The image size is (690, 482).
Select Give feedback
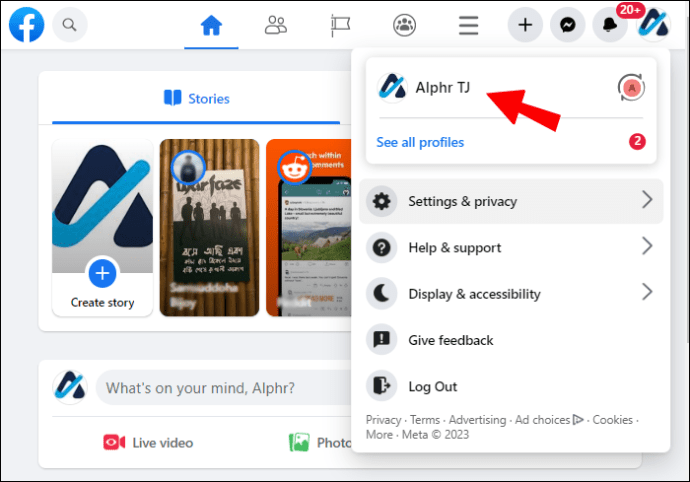click(x=511, y=340)
